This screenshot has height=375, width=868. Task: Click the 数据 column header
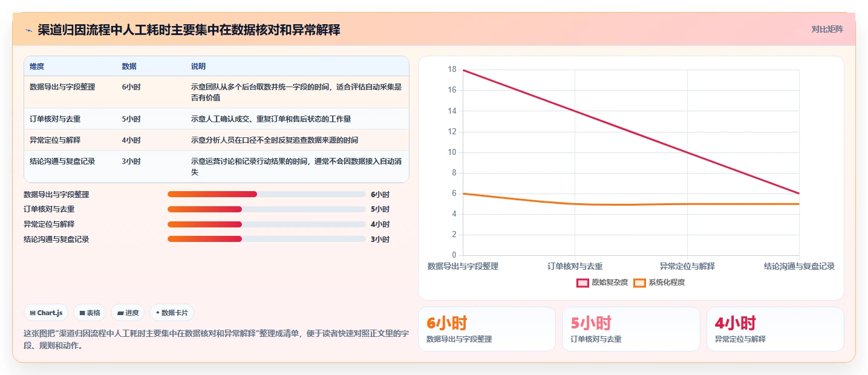(x=129, y=66)
